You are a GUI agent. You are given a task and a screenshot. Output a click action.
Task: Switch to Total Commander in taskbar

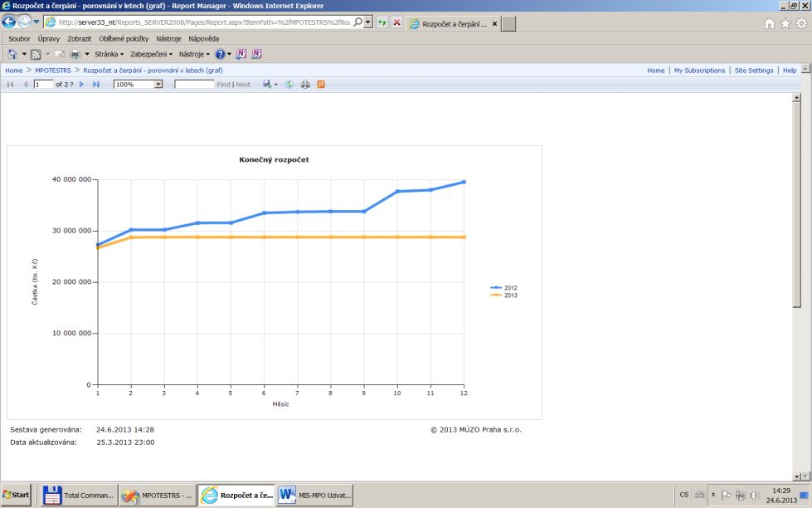[x=80, y=496]
